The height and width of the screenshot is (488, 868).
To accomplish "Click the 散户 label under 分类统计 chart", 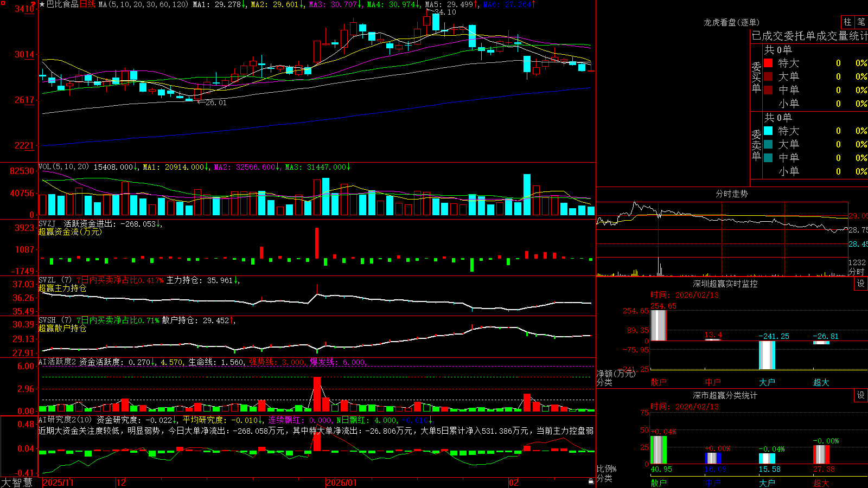I will (x=659, y=483).
